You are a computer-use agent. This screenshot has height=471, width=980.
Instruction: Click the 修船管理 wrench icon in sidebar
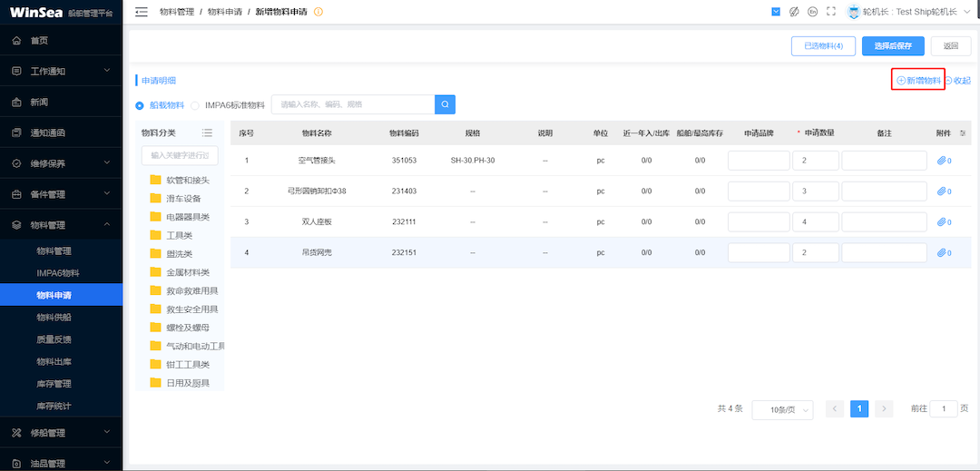[17, 432]
